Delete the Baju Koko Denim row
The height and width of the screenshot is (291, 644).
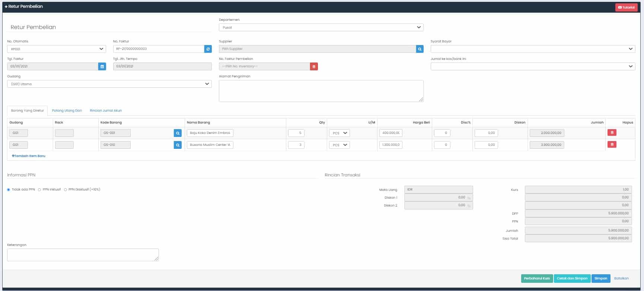[x=612, y=132]
